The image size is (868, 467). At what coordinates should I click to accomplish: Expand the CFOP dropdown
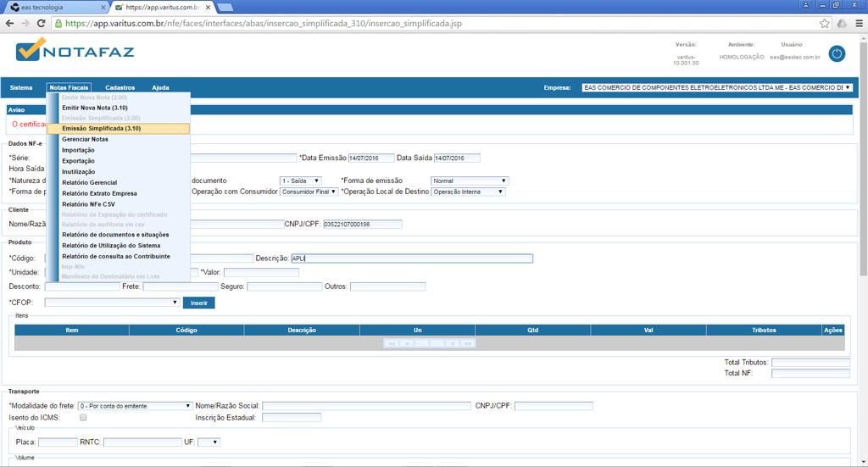[112, 303]
